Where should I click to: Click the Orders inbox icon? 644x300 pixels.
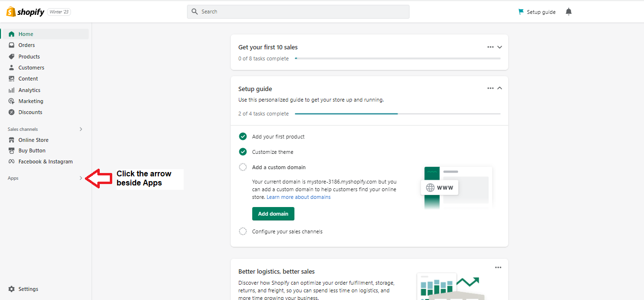12,45
